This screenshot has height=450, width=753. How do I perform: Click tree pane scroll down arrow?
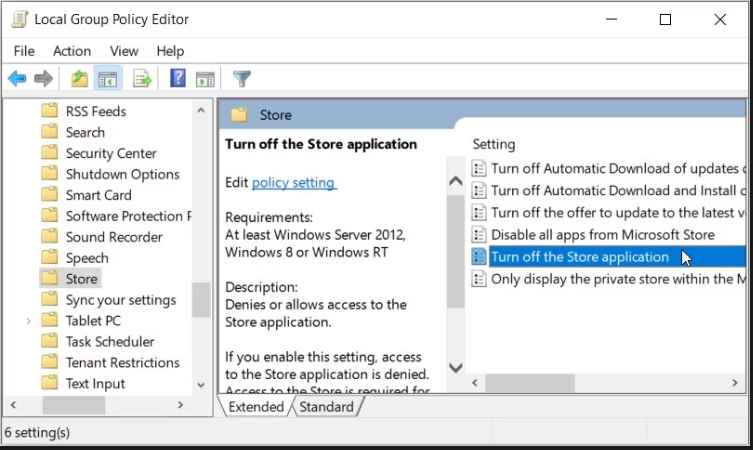click(x=201, y=385)
